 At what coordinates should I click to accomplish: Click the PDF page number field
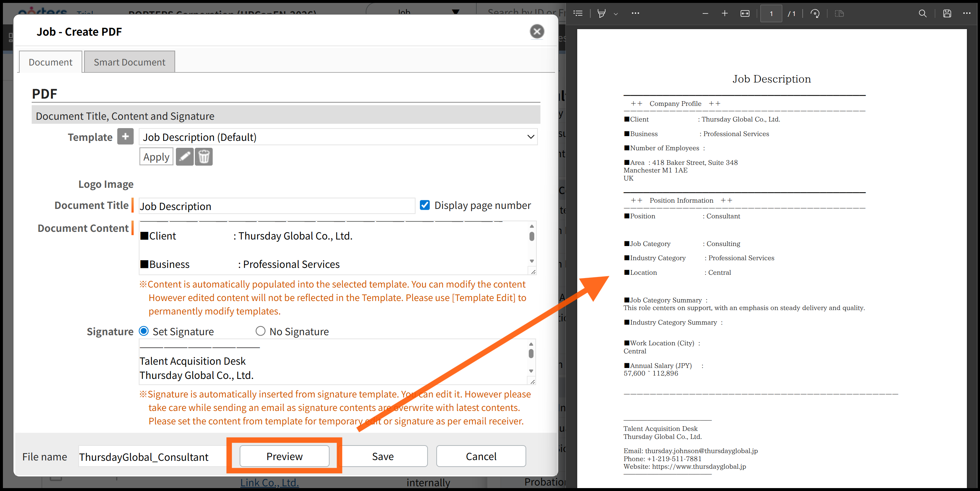point(771,14)
